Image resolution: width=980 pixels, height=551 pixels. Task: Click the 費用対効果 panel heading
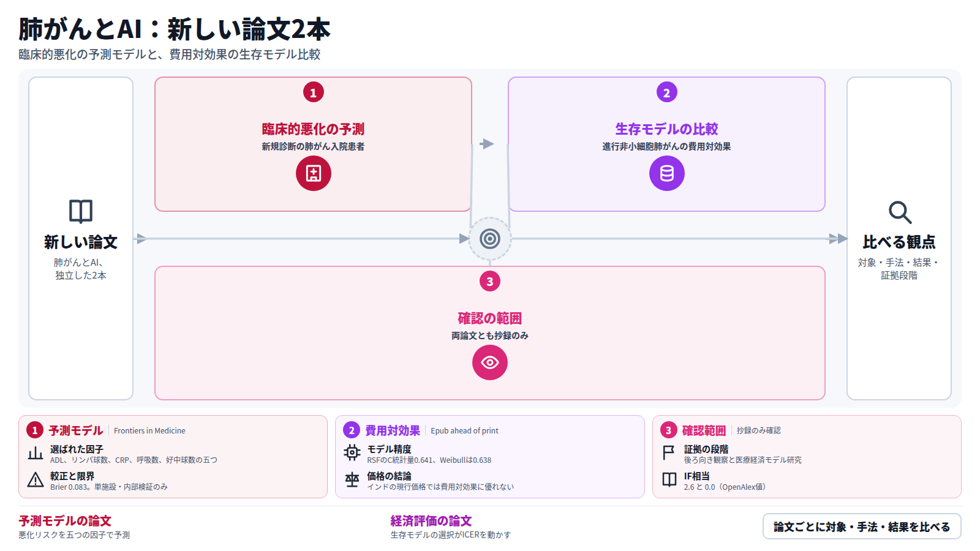tap(393, 430)
